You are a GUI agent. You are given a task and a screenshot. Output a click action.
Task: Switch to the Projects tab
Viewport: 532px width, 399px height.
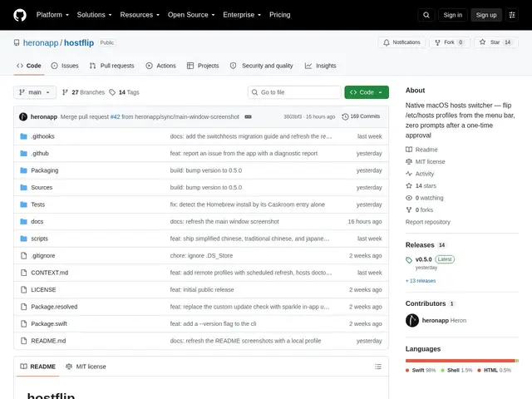(x=203, y=66)
